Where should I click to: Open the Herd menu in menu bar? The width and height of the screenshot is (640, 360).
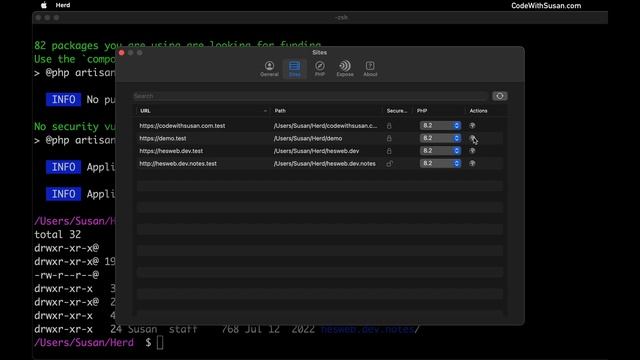point(63,5)
